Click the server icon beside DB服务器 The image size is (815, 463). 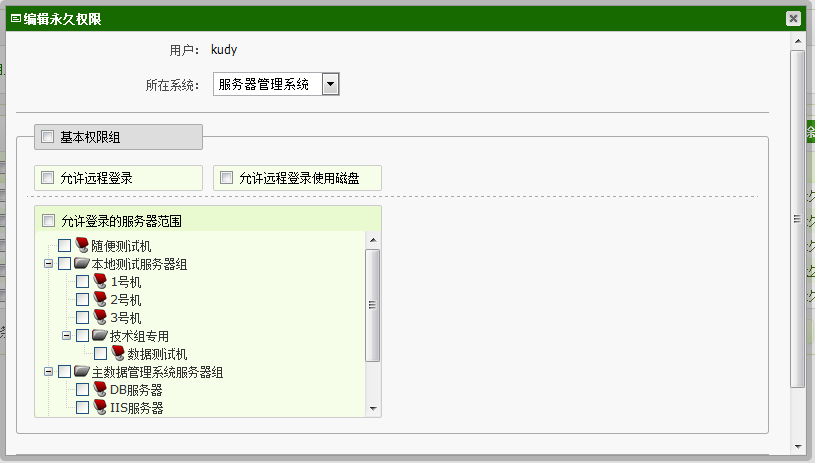coord(100,389)
